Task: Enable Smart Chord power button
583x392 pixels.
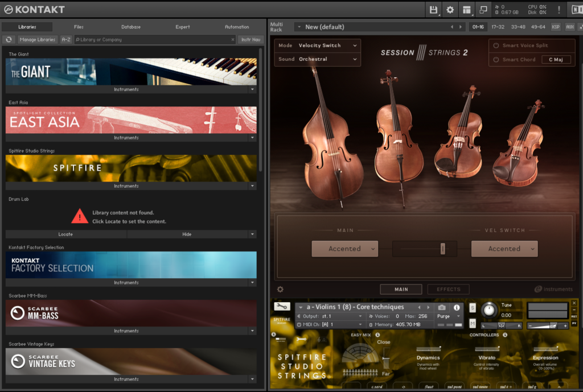Action: 496,59
